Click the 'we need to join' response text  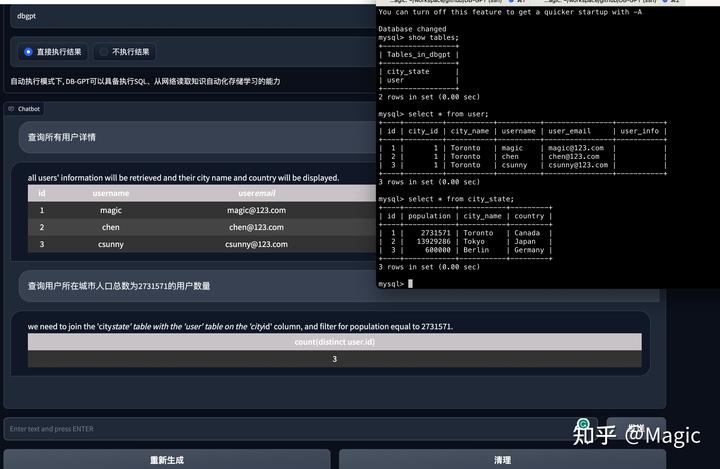click(x=240, y=327)
